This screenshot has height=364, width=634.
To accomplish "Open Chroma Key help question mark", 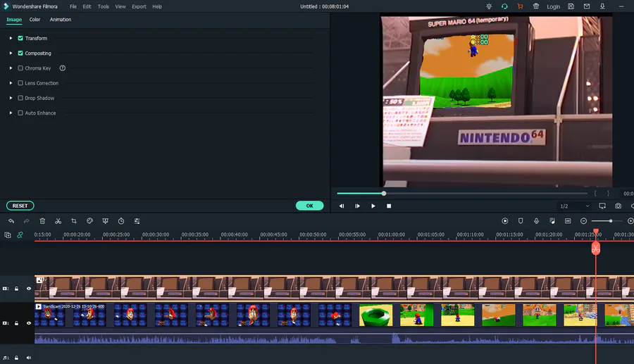I will pos(62,68).
